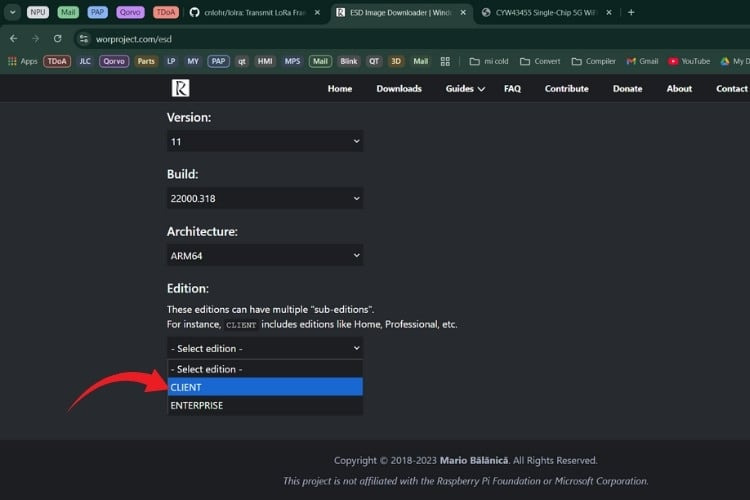Image resolution: width=750 pixels, height=500 pixels.
Task: Open the About page
Action: point(679,89)
